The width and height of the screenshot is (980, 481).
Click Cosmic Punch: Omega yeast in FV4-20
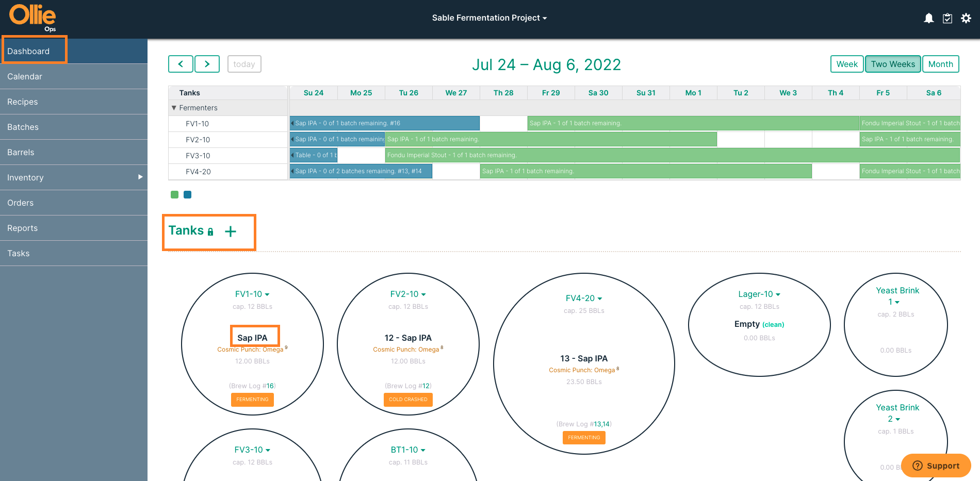pyautogui.click(x=582, y=370)
